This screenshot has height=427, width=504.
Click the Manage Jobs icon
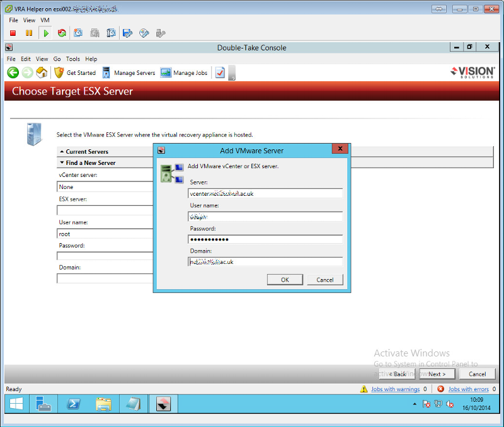pyautogui.click(x=166, y=72)
